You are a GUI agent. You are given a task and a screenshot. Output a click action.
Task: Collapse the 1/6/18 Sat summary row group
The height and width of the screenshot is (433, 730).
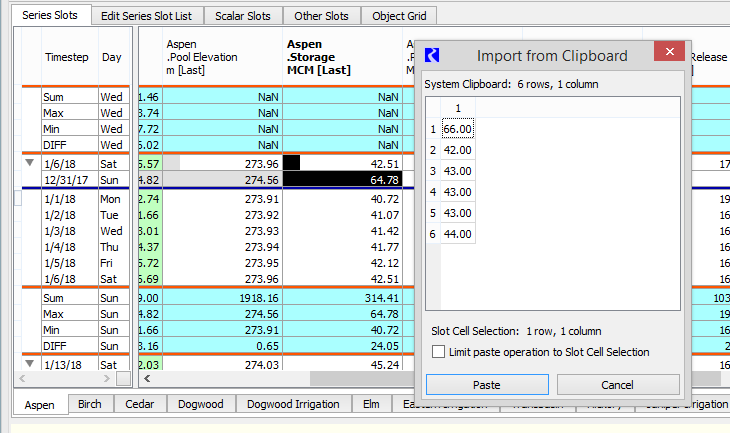[x=27, y=163]
